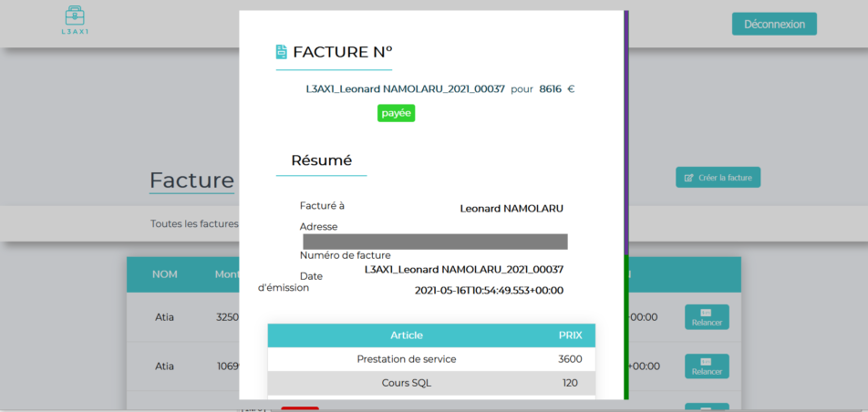Click the Facture page heading
868x412 pixels.
(191, 179)
